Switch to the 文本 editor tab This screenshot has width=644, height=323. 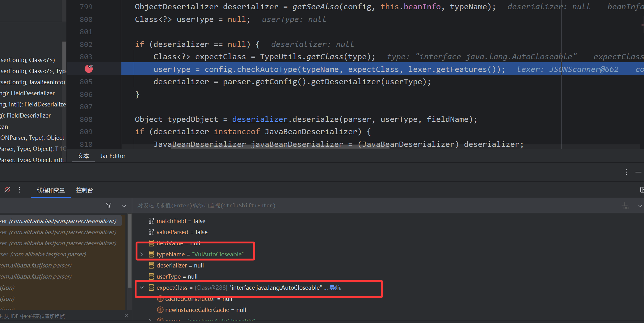[83, 156]
